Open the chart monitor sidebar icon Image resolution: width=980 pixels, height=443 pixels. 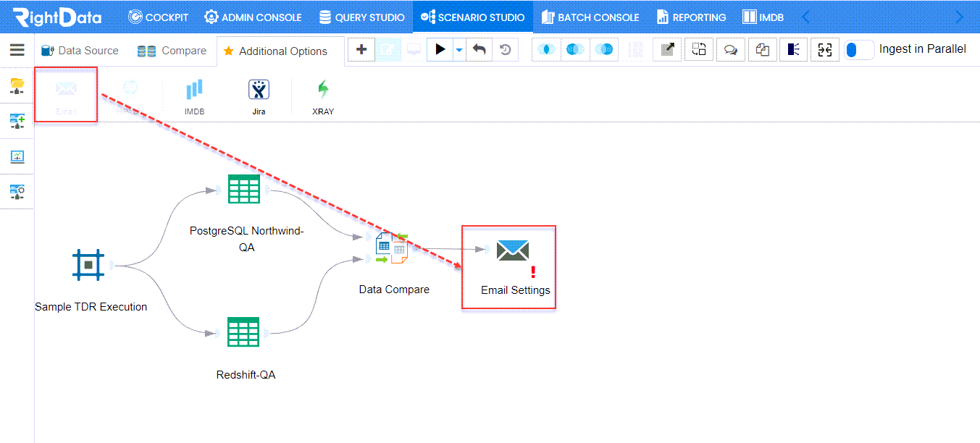click(17, 156)
